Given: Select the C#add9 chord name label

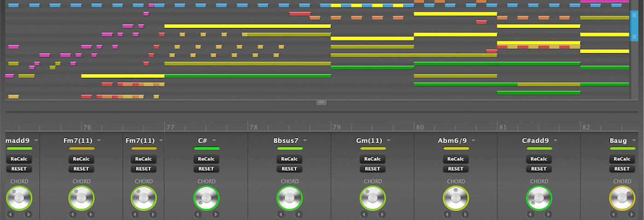Looking at the screenshot, I should pos(535,141).
